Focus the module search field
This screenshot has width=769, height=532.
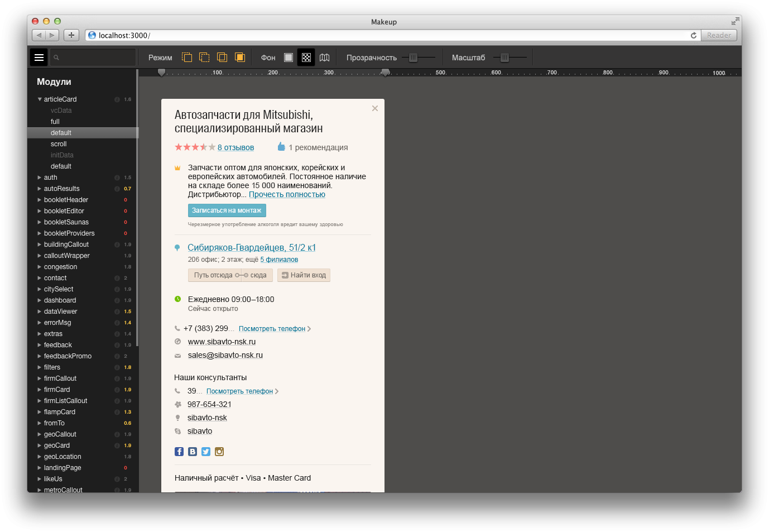[x=93, y=57]
